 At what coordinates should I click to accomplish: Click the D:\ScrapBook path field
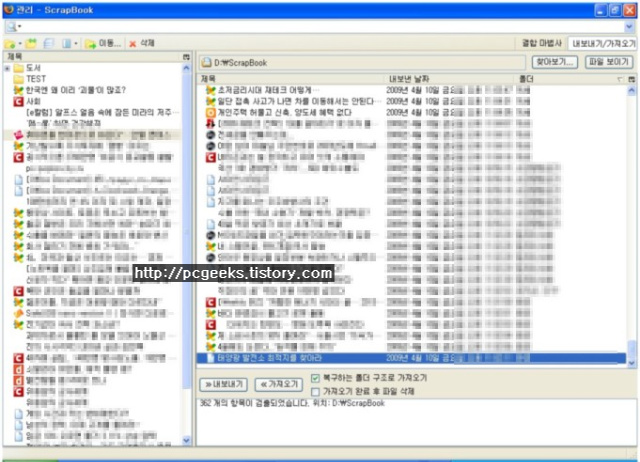coord(362,62)
